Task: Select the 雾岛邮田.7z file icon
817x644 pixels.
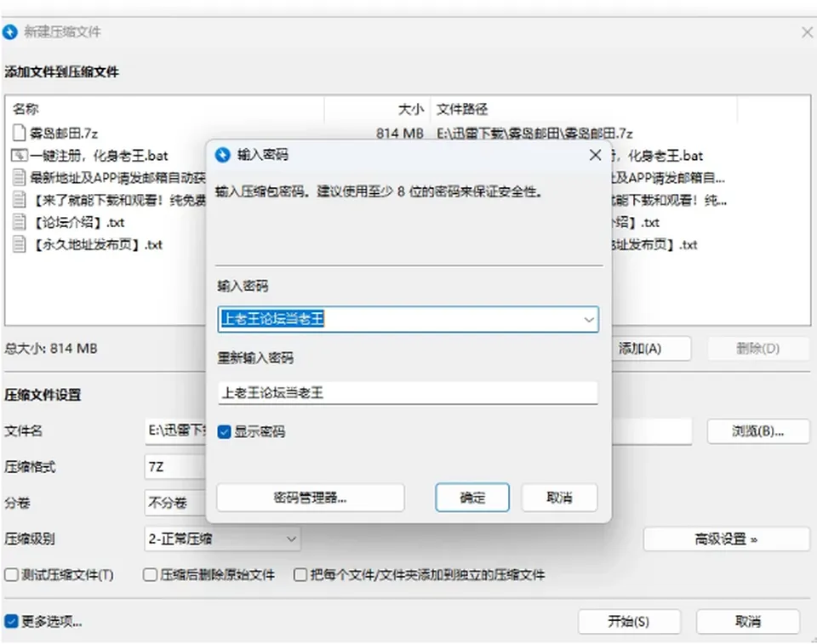Action: (20, 133)
